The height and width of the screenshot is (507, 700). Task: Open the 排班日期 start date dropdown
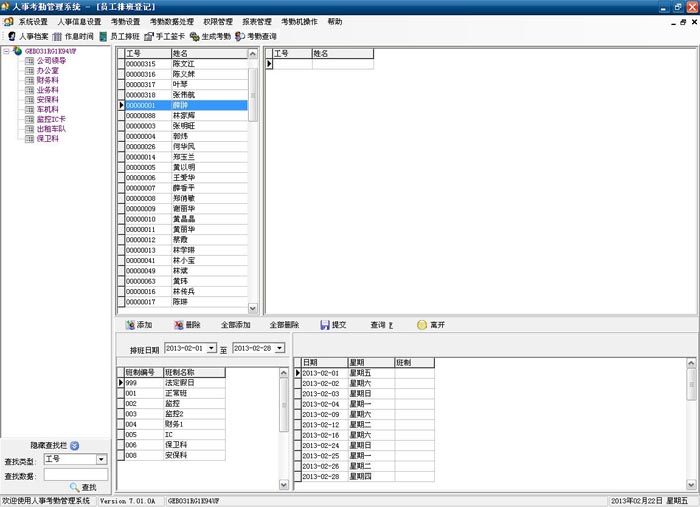211,348
